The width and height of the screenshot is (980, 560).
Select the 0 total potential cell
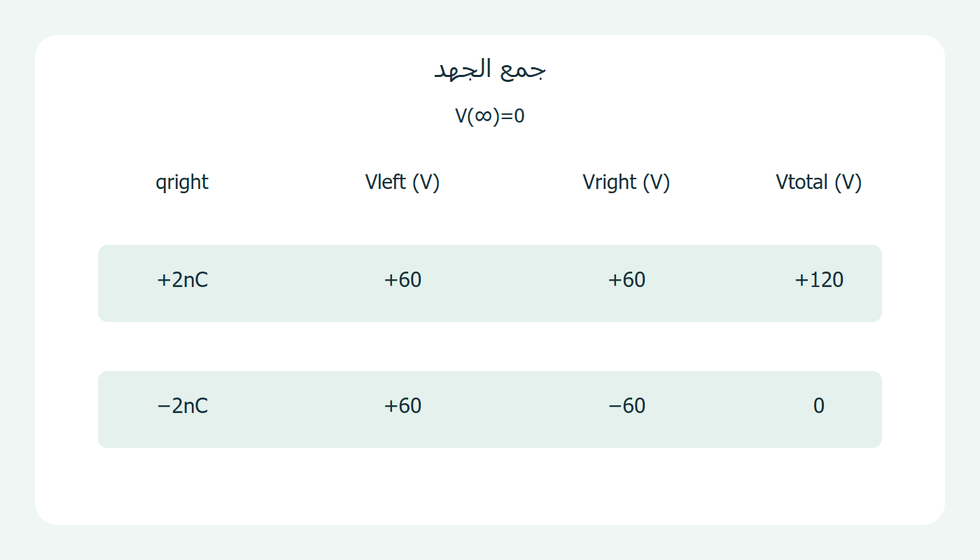(819, 406)
